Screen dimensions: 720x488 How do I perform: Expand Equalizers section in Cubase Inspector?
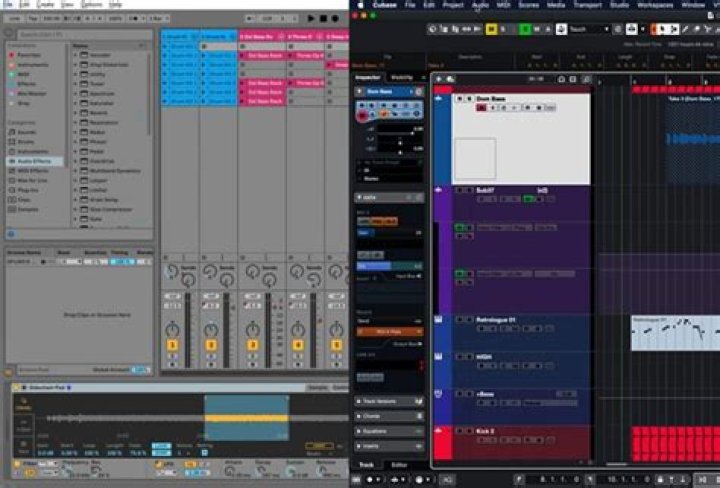tap(389, 431)
